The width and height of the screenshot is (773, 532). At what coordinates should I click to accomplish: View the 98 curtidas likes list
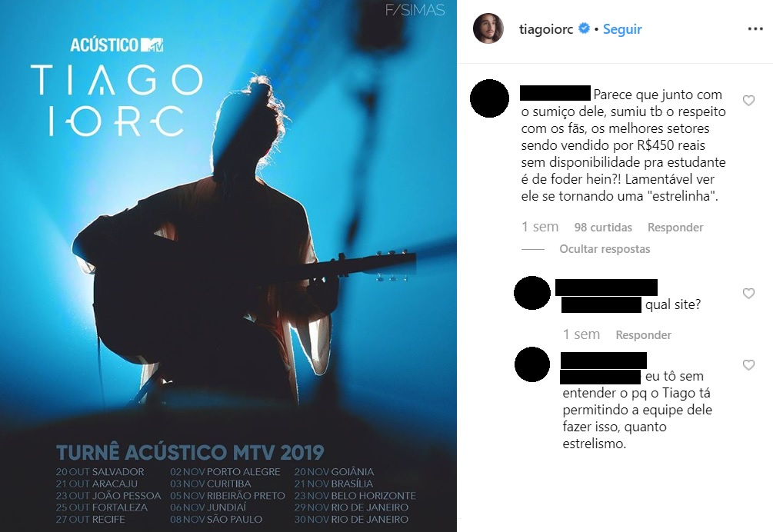pyautogui.click(x=603, y=227)
